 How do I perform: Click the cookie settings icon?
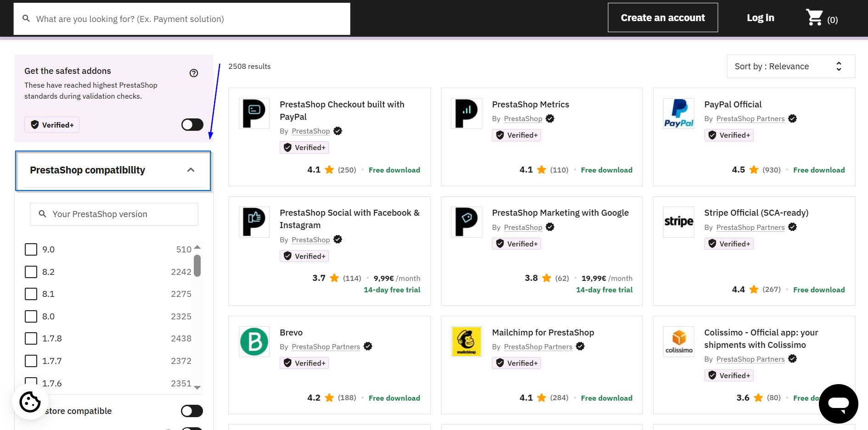click(x=30, y=402)
